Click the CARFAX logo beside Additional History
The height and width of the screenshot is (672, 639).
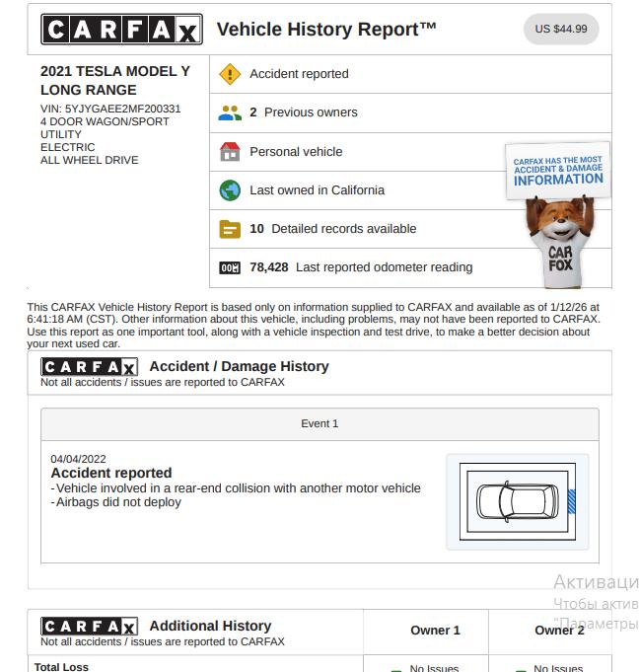point(90,627)
